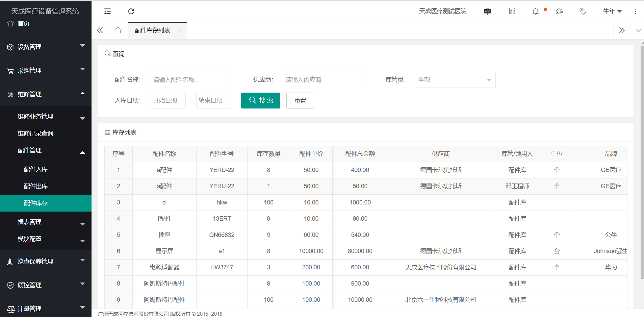The height and width of the screenshot is (317, 644).
Task: Open the vertical more-options menu
Action: (x=635, y=11)
